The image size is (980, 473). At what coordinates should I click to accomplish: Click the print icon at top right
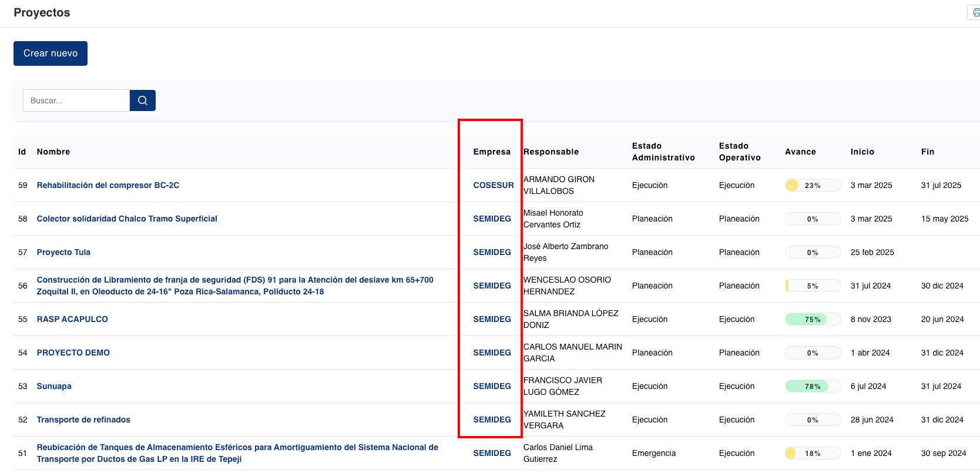click(975, 12)
